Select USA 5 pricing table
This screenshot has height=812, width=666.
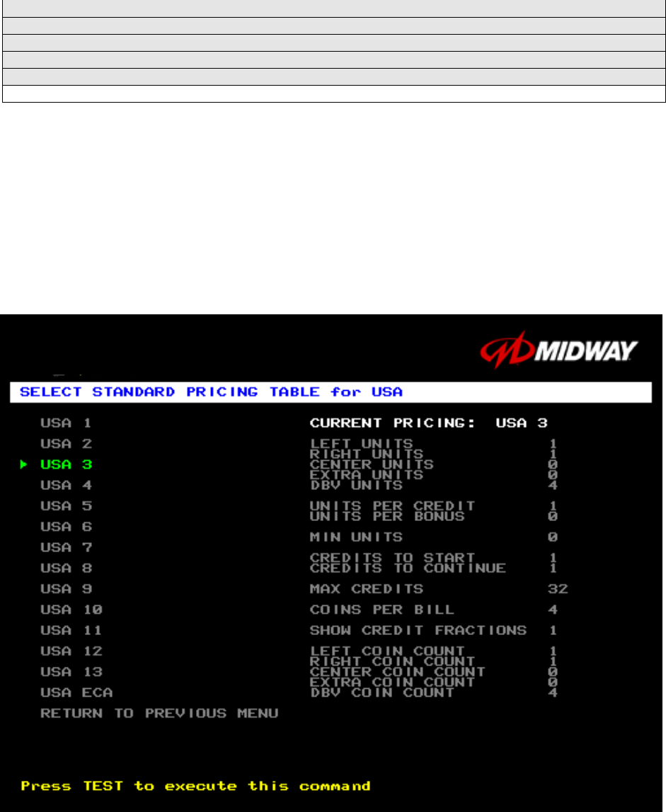67,506
